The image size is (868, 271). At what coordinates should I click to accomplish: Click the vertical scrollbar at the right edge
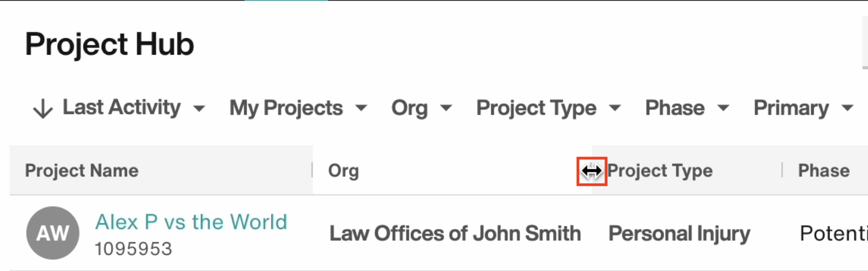click(865, 42)
